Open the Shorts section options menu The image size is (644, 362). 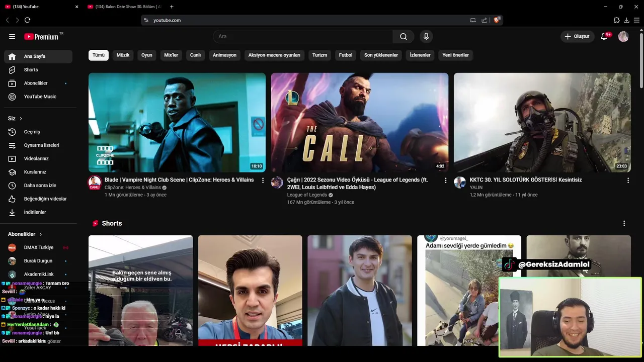point(624,223)
